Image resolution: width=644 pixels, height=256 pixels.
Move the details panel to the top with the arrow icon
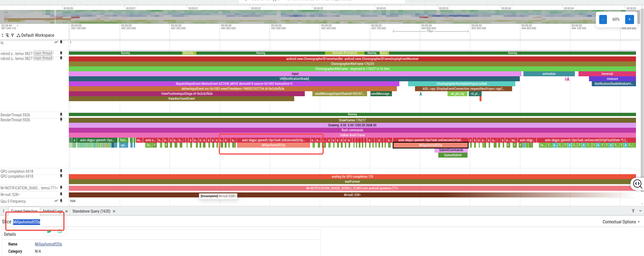click(633, 211)
